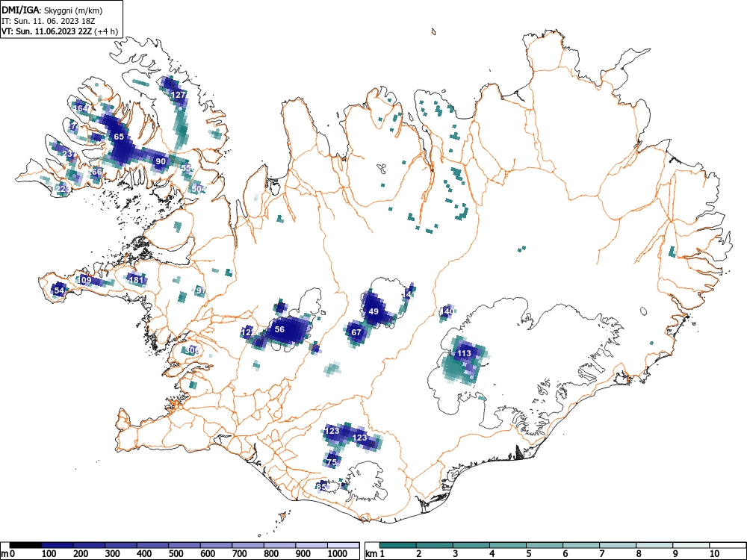Image resolution: width=747 pixels, height=560 pixels.
Task: Select the 1–2 km dark teal legend swatch
Action: tap(398, 545)
